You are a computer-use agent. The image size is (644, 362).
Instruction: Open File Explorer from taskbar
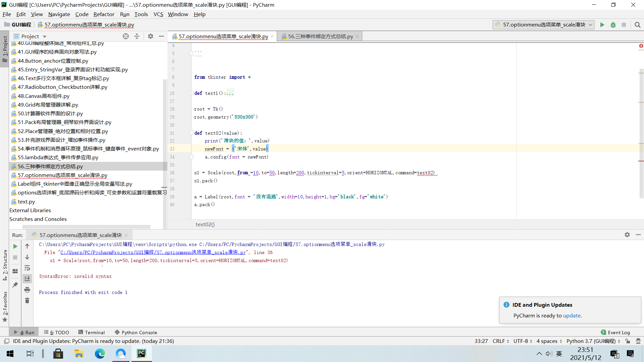click(x=79, y=354)
